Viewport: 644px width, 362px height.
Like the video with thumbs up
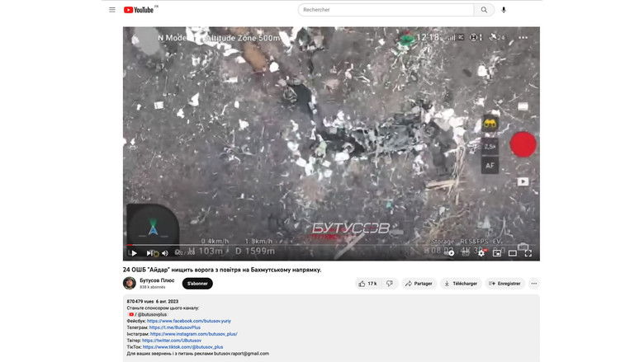click(x=367, y=283)
